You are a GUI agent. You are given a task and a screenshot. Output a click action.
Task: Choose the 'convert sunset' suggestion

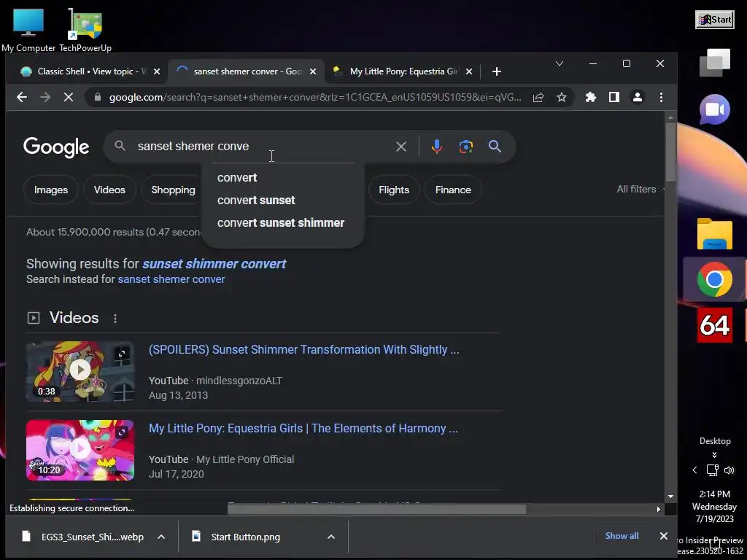(x=283, y=201)
